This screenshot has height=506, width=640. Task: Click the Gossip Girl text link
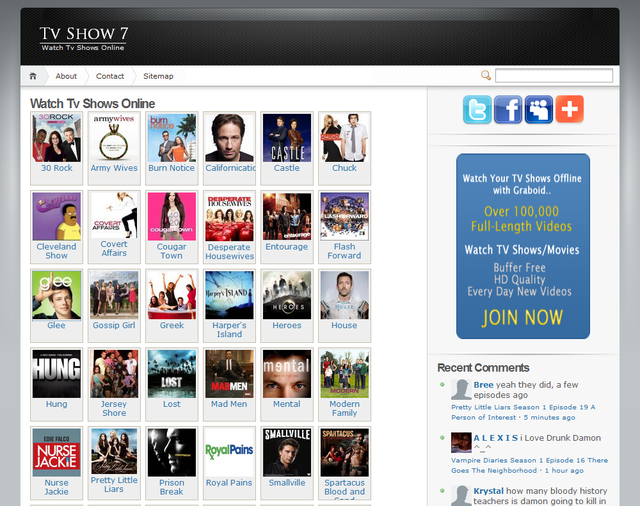tap(114, 325)
